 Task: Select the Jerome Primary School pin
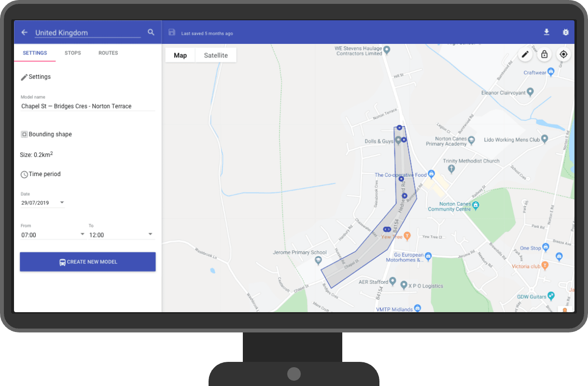click(x=318, y=261)
